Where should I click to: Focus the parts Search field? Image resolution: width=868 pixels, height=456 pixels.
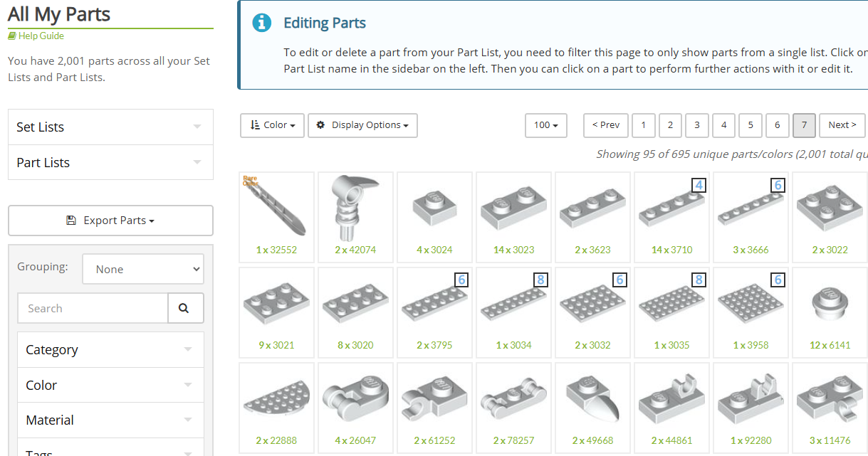pos(93,308)
